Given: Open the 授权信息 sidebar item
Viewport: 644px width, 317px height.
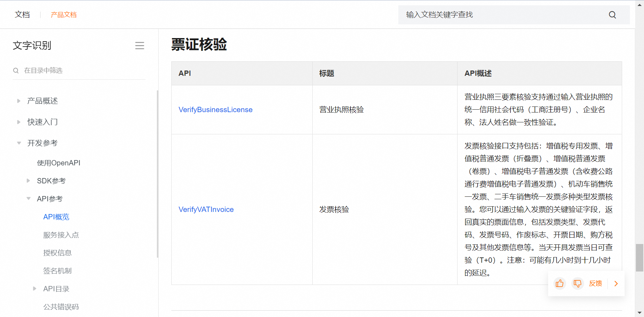Looking at the screenshot, I should pyautogui.click(x=57, y=253).
